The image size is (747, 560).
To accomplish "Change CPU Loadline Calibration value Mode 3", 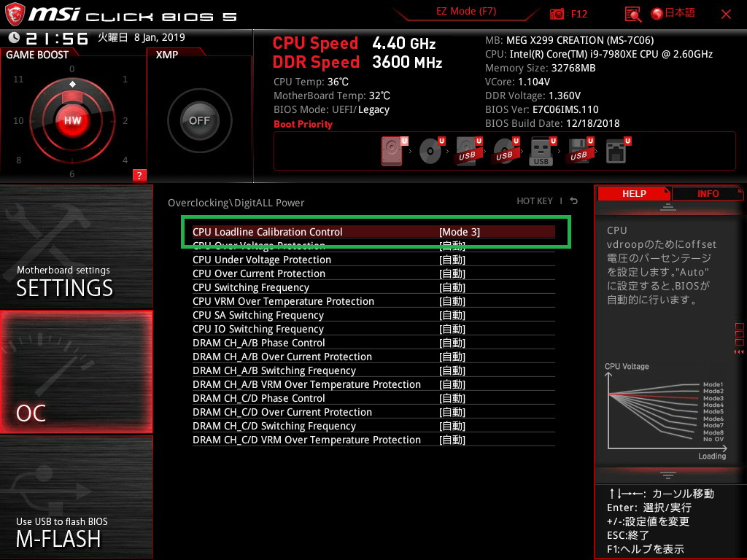I will tap(460, 232).
